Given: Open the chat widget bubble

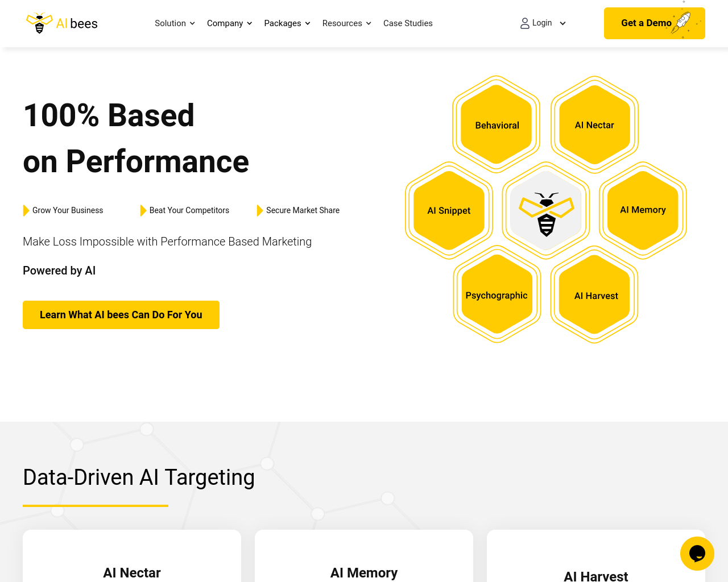Looking at the screenshot, I should pyautogui.click(x=697, y=554).
